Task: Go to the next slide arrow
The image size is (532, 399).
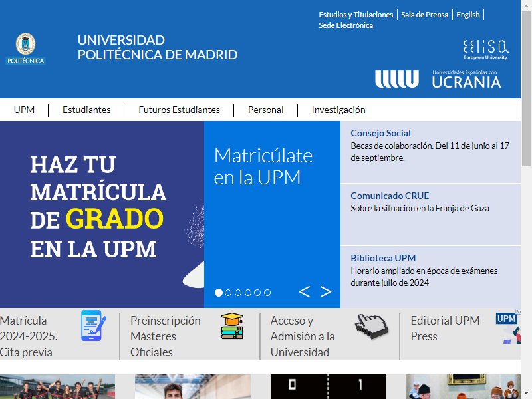Action: click(326, 291)
